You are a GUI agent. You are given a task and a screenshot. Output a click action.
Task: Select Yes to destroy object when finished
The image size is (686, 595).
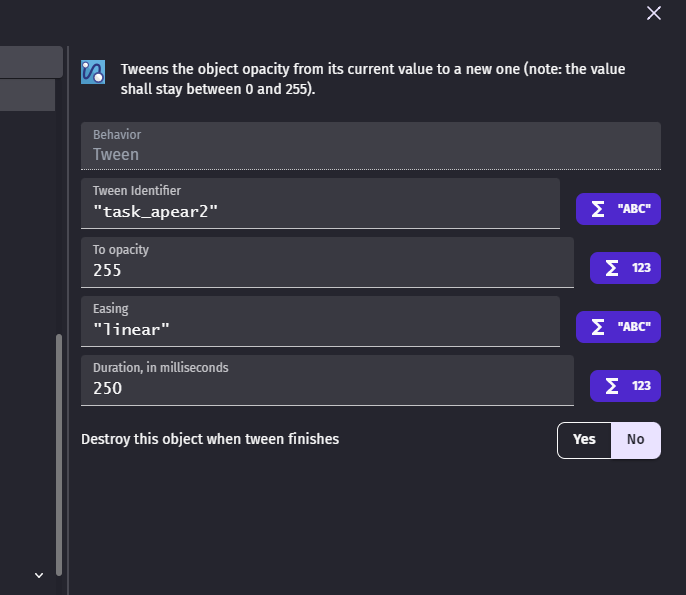584,440
